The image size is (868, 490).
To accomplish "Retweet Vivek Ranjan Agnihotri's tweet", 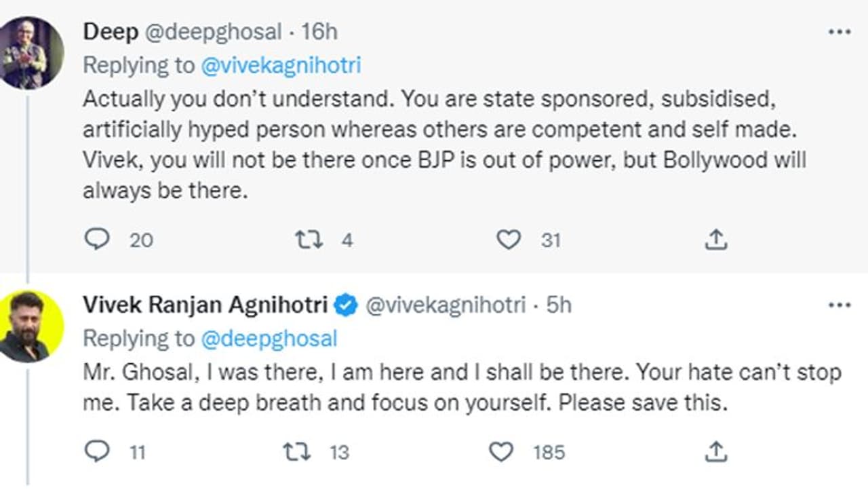I will (296, 451).
